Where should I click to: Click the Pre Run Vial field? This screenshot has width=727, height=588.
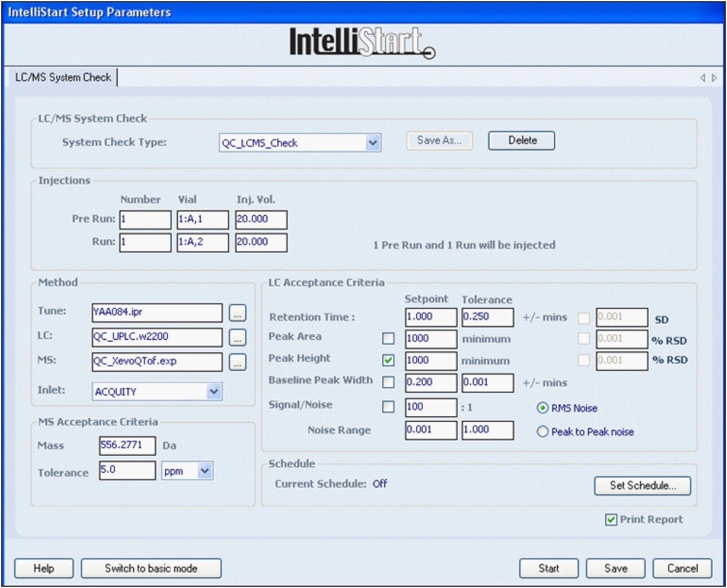click(203, 220)
